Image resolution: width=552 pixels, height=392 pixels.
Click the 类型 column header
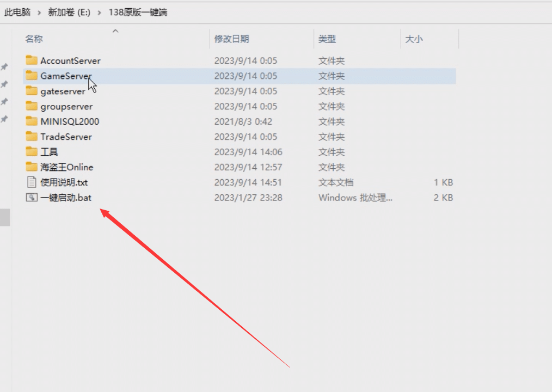(x=327, y=39)
